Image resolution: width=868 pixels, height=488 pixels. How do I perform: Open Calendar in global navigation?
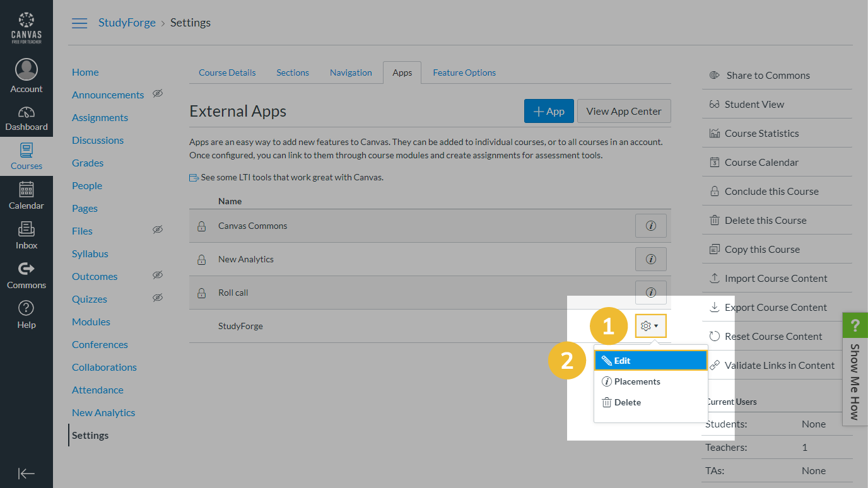tap(26, 195)
